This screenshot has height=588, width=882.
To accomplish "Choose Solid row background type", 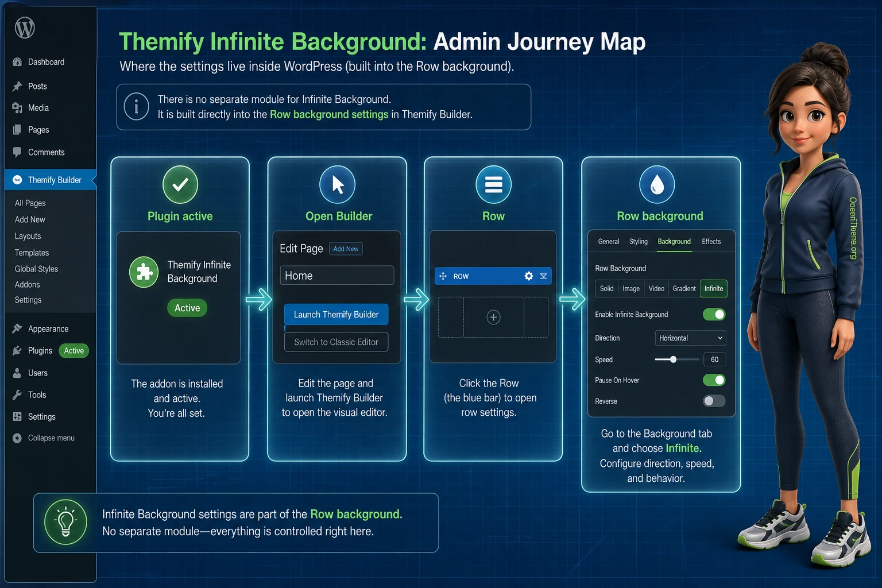I will pyautogui.click(x=607, y=288).
